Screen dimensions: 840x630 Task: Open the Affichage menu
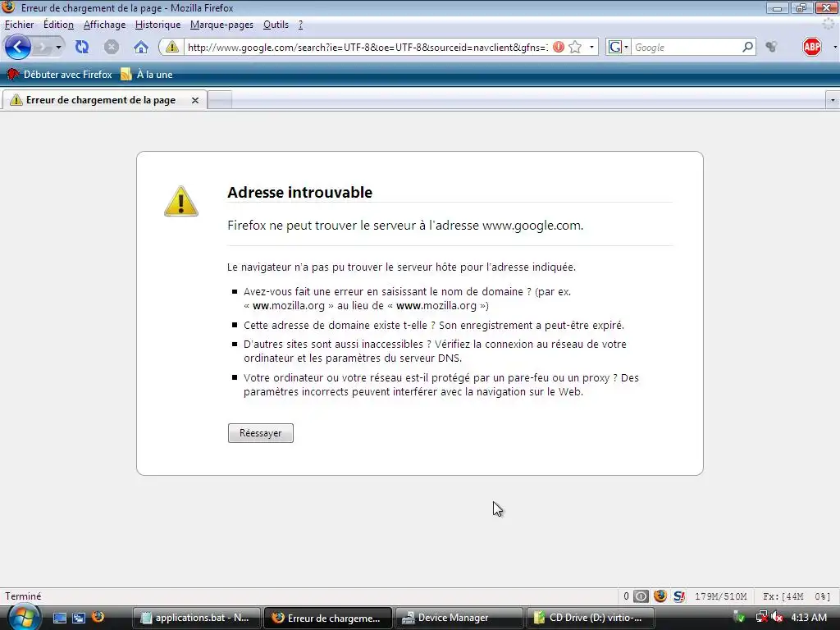pyautogui.click(x=104, y=25)
